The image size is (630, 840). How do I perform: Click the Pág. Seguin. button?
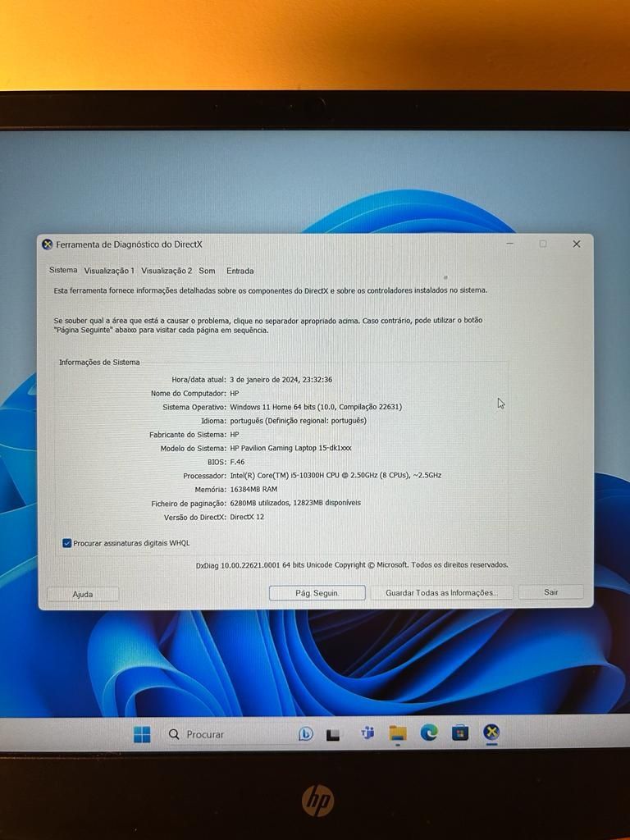(317, 593)
